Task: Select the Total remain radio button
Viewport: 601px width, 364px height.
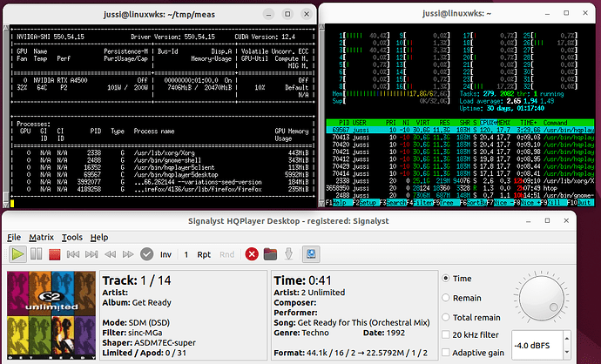Action: point(446,317)
